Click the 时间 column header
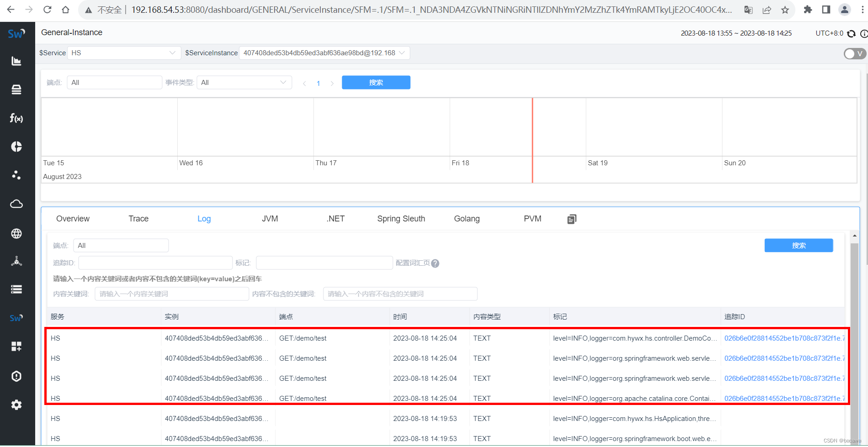 [400, 317]
